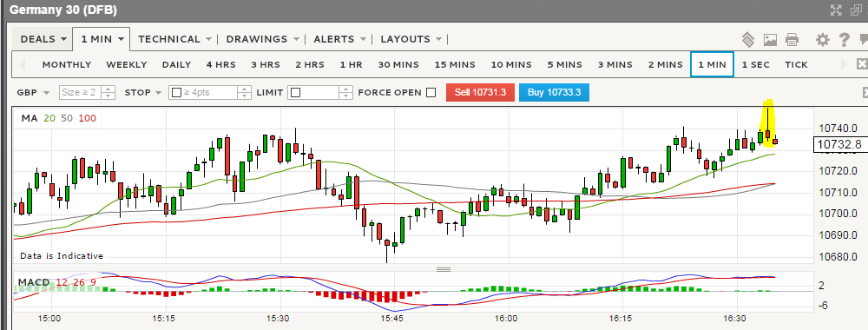Toggle the STOP distance checkbox

point(177,92)
